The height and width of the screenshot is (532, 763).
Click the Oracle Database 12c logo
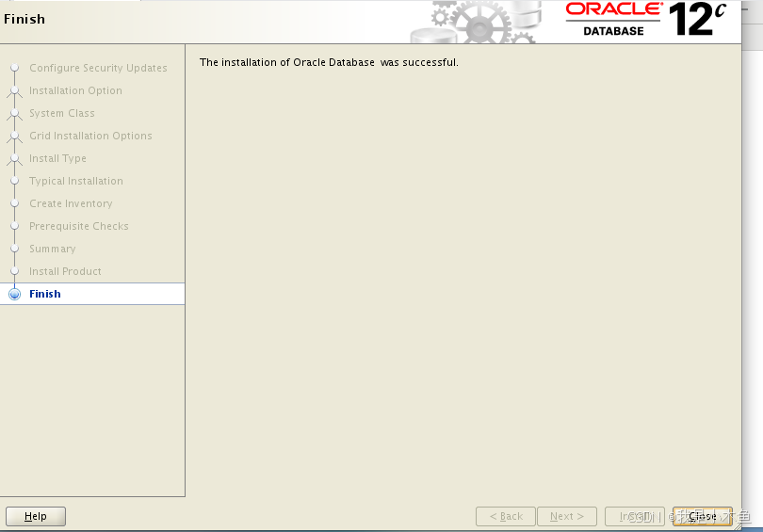[x=646, y=20]
